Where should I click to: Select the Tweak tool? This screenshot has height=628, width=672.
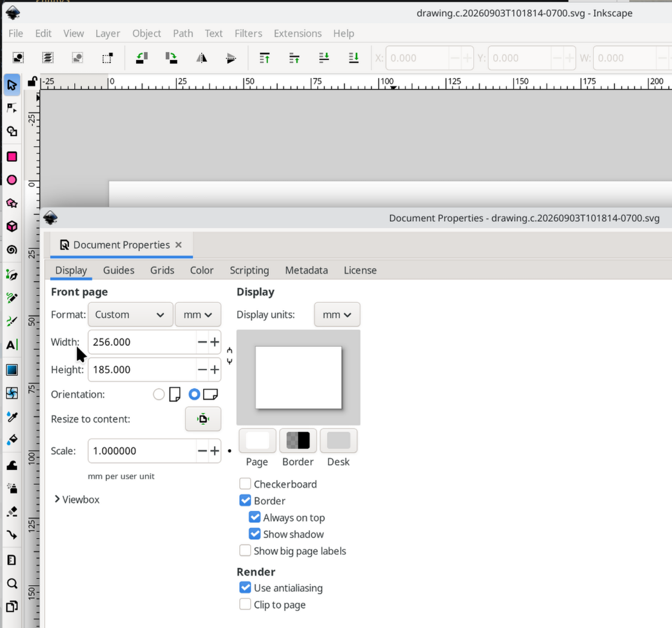[x=12, y=465]
